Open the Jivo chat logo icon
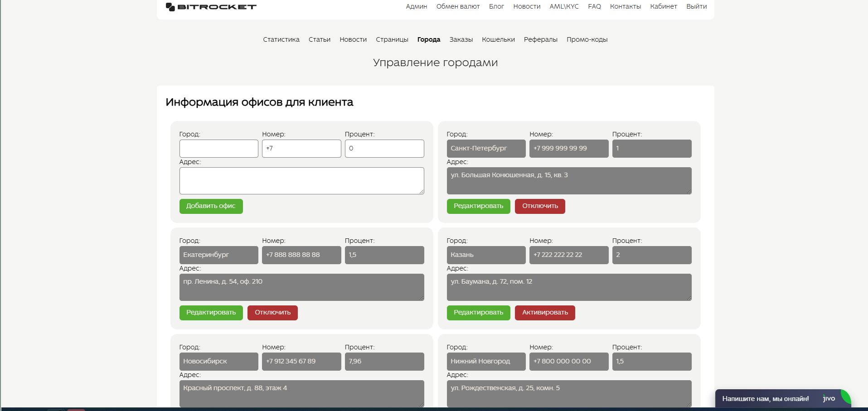 829,398
